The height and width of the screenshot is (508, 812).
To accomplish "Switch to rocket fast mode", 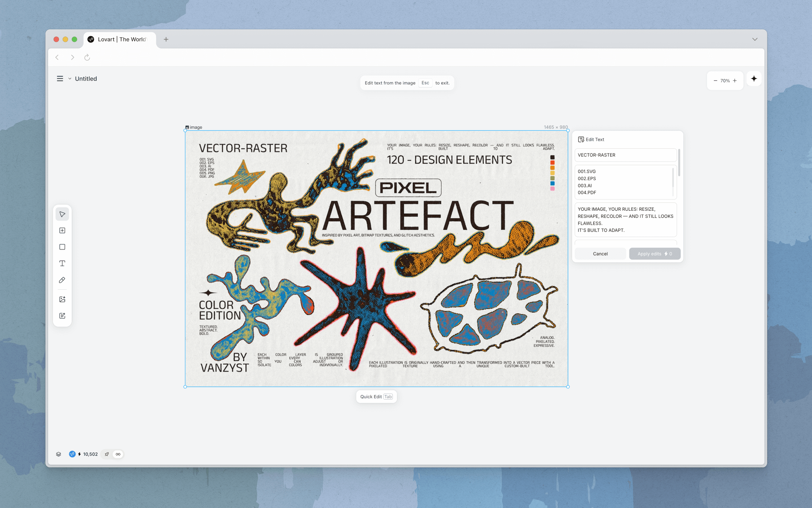I will 107,454.
